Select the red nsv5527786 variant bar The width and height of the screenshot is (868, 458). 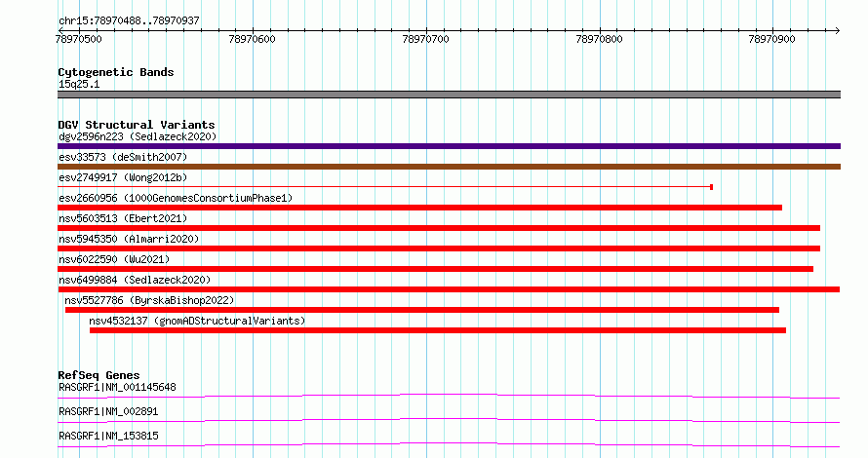tap(422, 310)
